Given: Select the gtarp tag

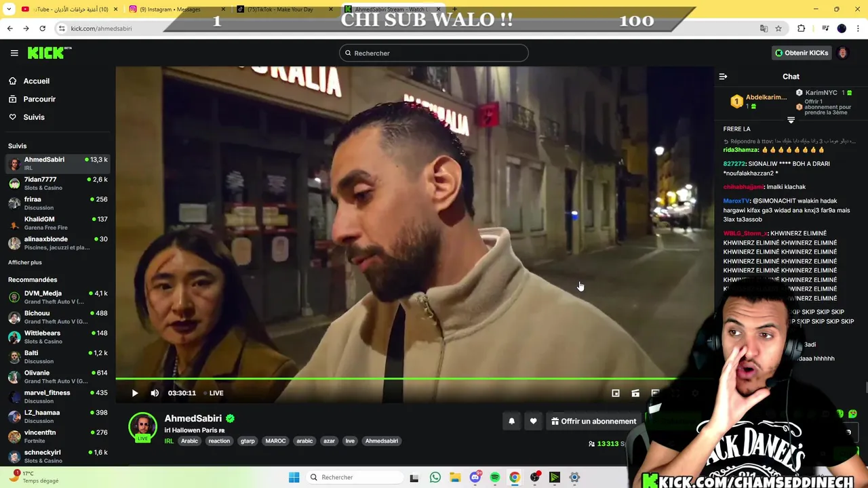Looking at the screenshot, I should coord(248,441).
